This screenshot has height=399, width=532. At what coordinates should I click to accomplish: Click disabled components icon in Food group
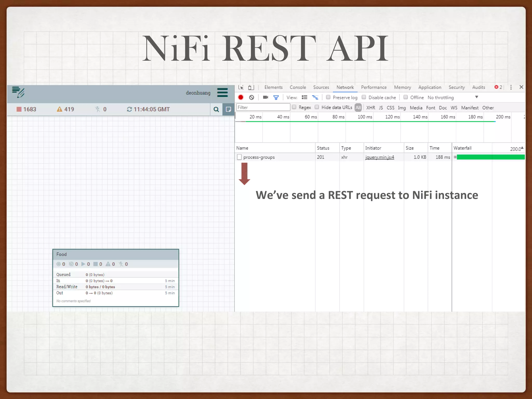coord(121,264)
